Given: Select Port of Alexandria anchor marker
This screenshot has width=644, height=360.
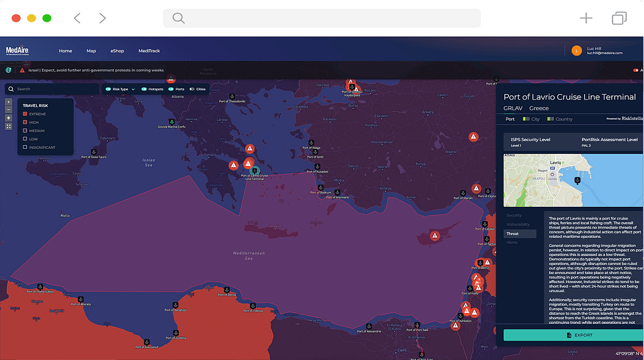Looking at the screenshot, I should [369, 326].
